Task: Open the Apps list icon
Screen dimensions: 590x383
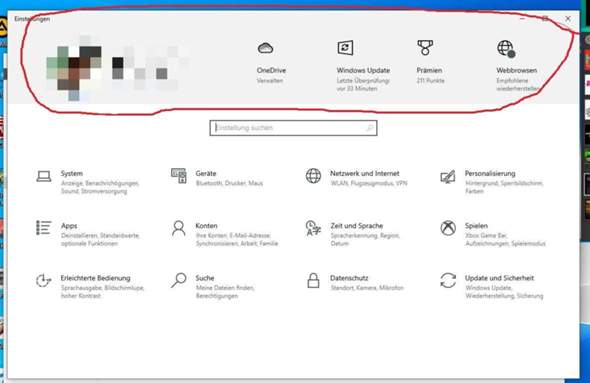Action: pos(44,228)
